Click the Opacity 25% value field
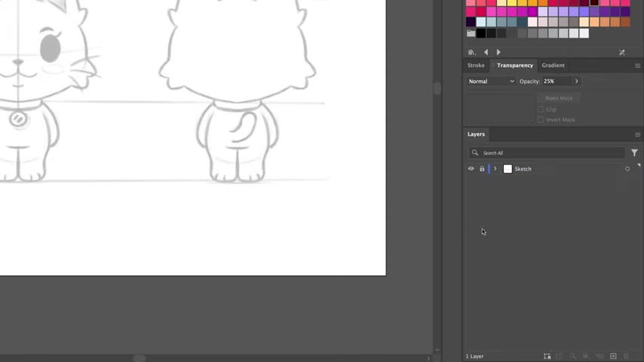The image size is (644, 362). (x=557, y=81)
